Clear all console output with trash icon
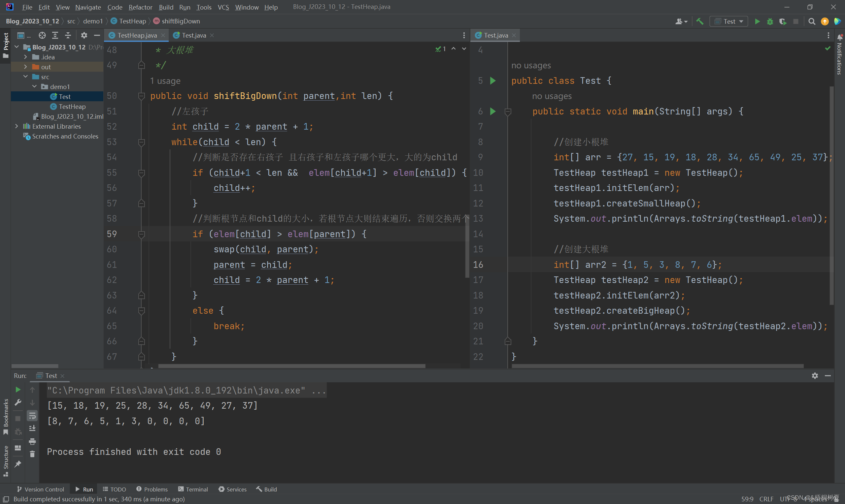Screen dimensions: 845x504 point(32,454)
